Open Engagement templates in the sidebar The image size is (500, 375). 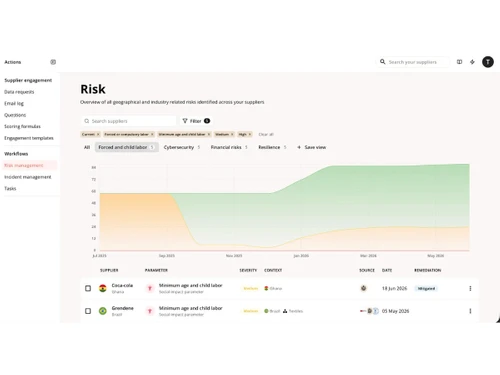pyautogui.click(x=29, y=138)
